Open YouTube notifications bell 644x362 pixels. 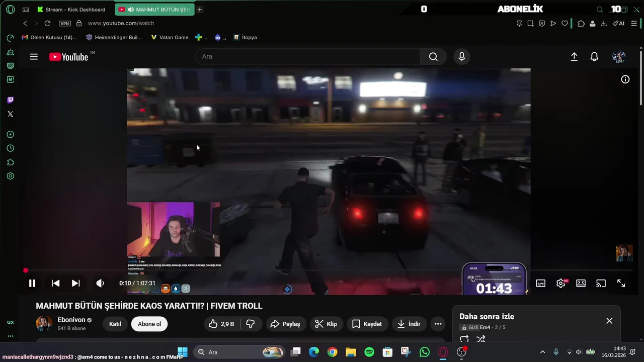click(594, 57)
